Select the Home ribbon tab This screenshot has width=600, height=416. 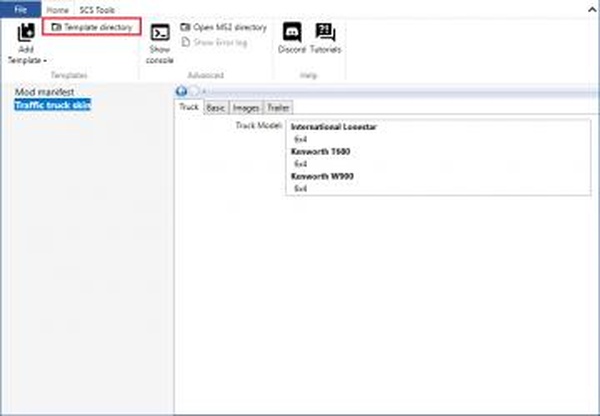tap(58, 9)
